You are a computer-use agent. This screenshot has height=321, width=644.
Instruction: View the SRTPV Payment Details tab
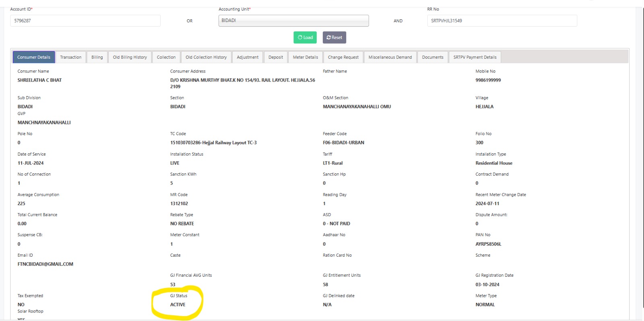pyautogui.click(x=475, y=57)
